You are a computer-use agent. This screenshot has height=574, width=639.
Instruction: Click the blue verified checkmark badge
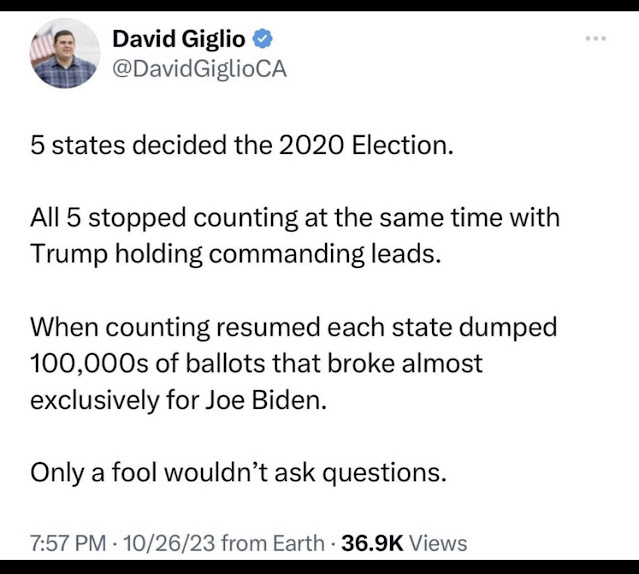pyautogui.click(x=262, y=39)
